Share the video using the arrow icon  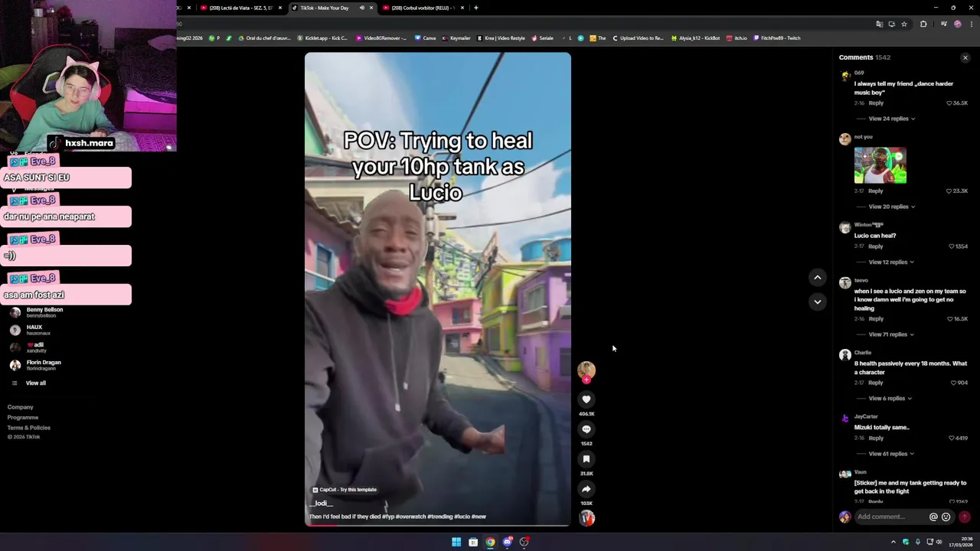(x=586, y=489)
